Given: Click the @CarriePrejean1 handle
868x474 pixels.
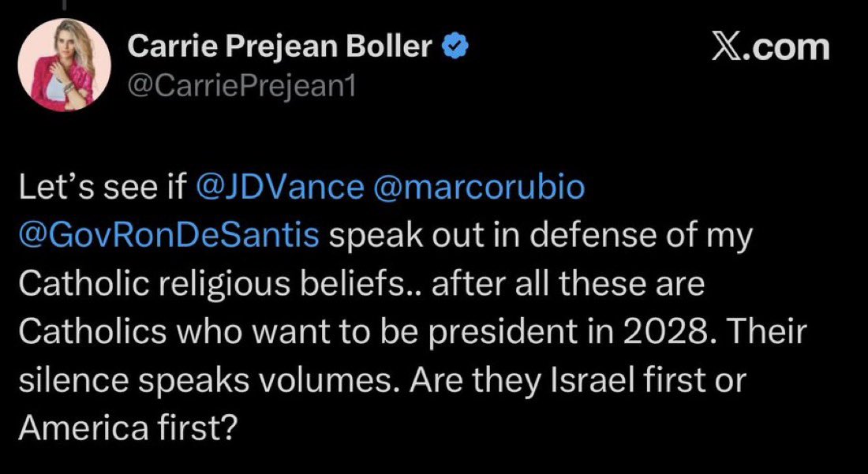Looking at the screenshot, I should click(x=242, y=84).
